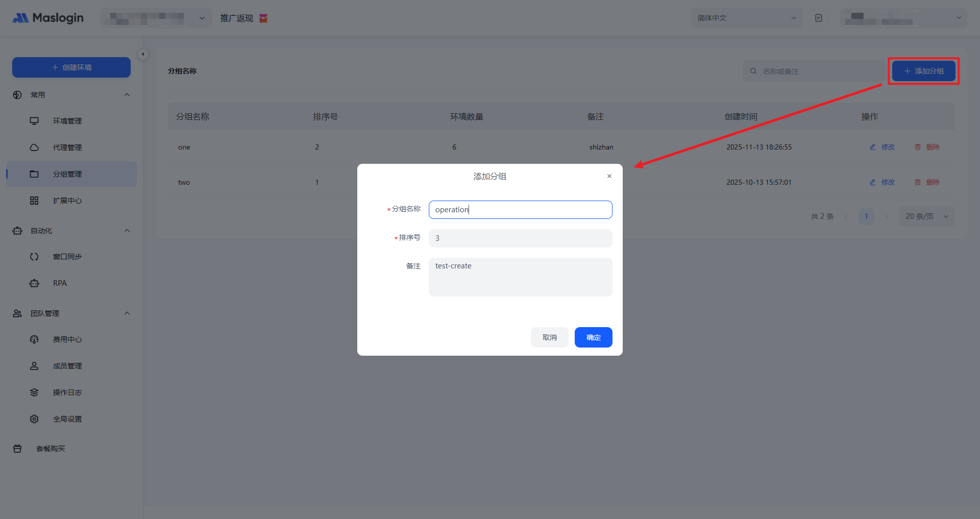Click the 排序号 input field
Image resolution: width=980 pixels, height=519 pixels.
520,238
